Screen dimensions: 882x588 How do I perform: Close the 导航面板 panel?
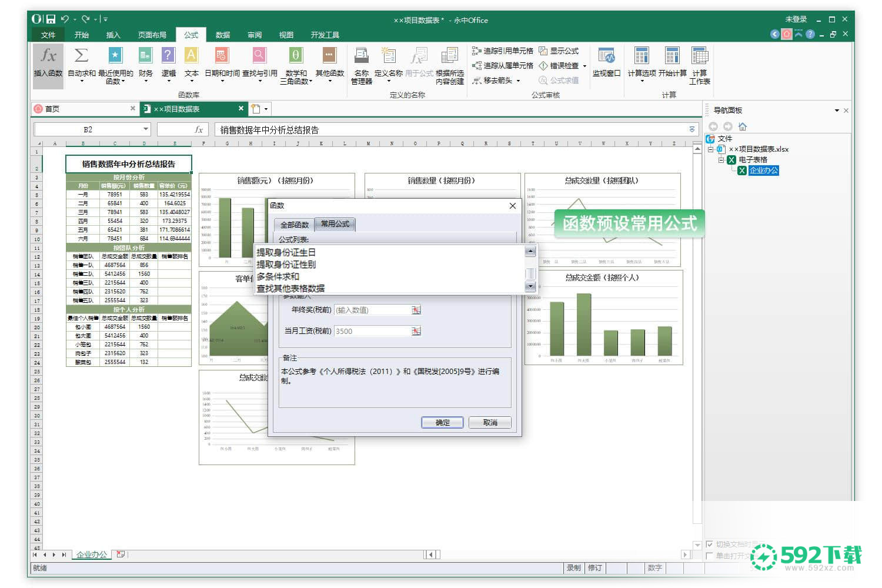point(846,111)
